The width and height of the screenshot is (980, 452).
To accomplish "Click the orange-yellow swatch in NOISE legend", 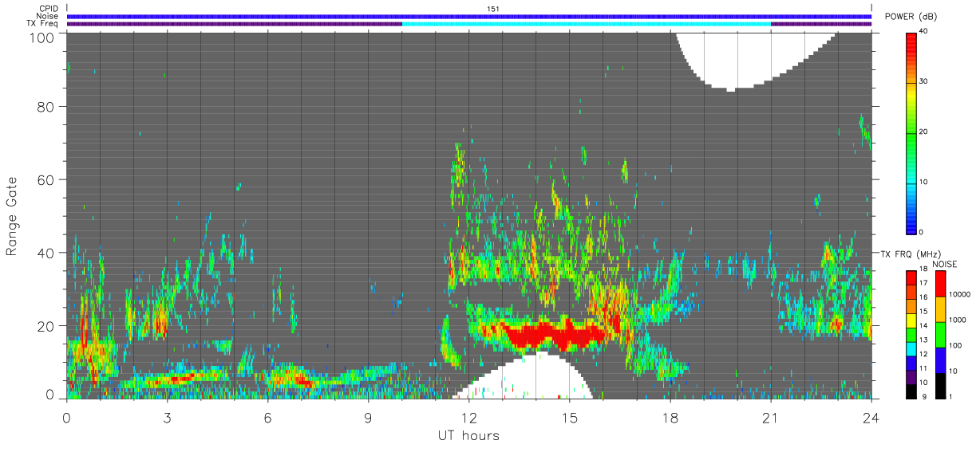I will coord(939,309).
